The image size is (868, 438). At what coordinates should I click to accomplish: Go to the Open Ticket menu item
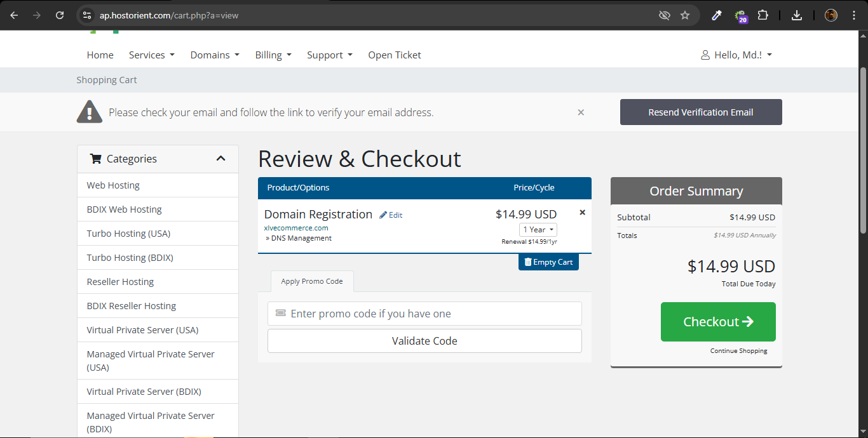pyautogui.click(x=395, y=55)
